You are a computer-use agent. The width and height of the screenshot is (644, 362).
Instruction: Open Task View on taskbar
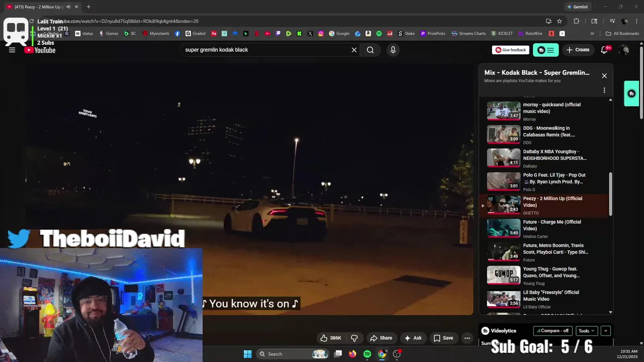coord(338,354)
